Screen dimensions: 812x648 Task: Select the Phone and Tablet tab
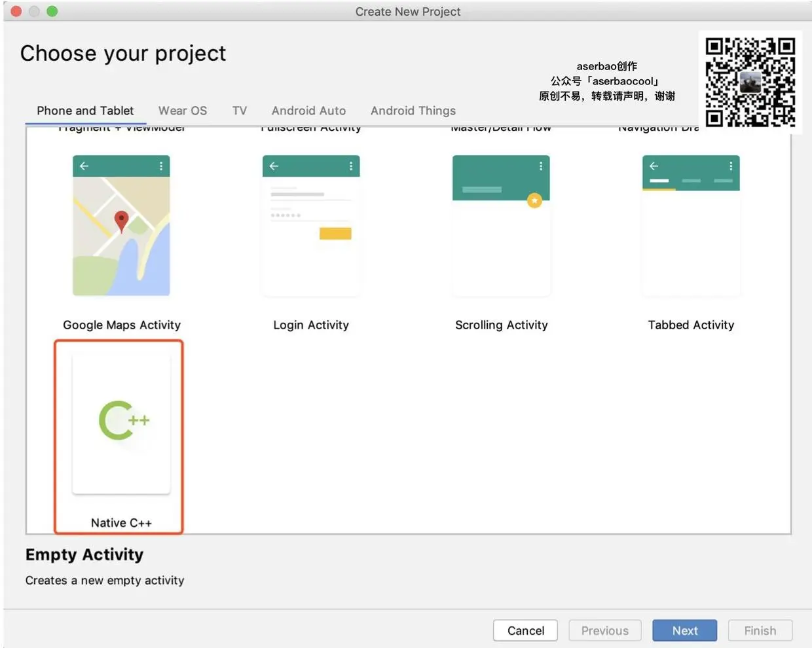coord(85,111)
